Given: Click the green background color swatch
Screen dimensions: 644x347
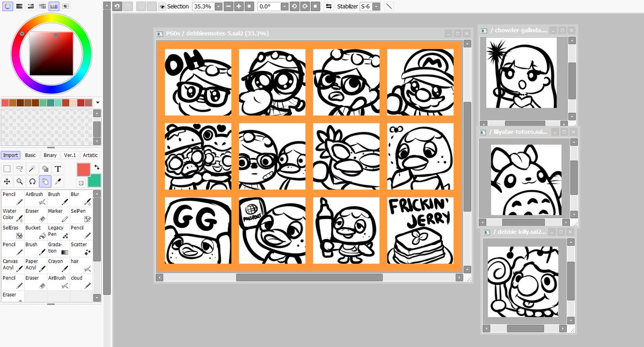Looking at the screenshot, I should 94,180.
